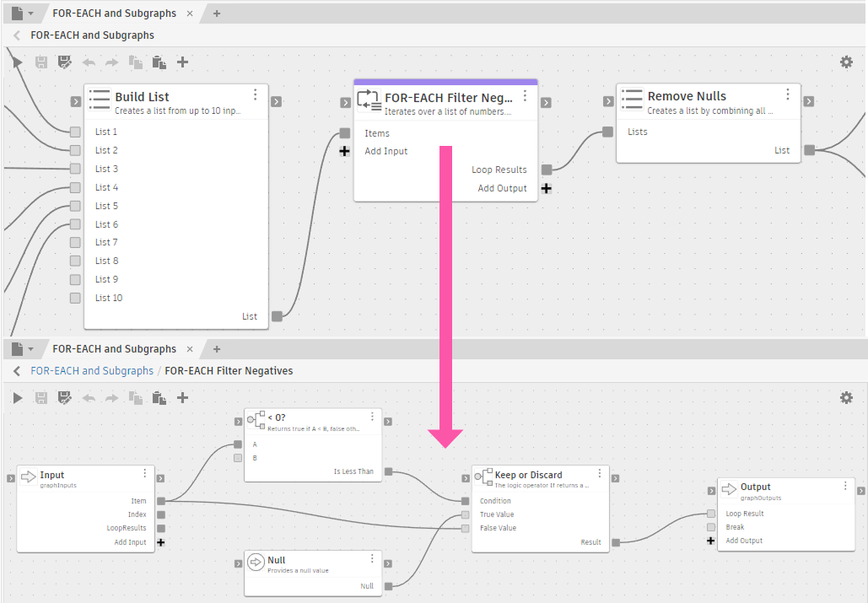This screenshot has width=868, height=603.
Task: Open the Build List node options menu
Action: pos(256,94)
